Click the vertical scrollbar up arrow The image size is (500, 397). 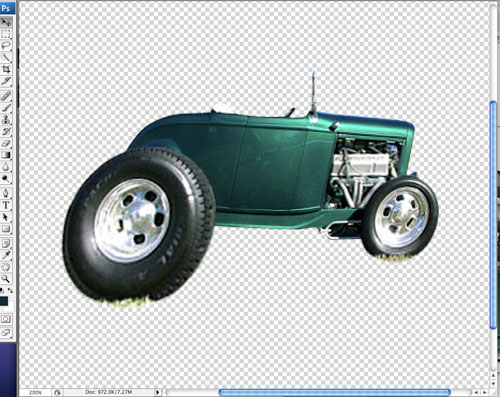[493, 375]
